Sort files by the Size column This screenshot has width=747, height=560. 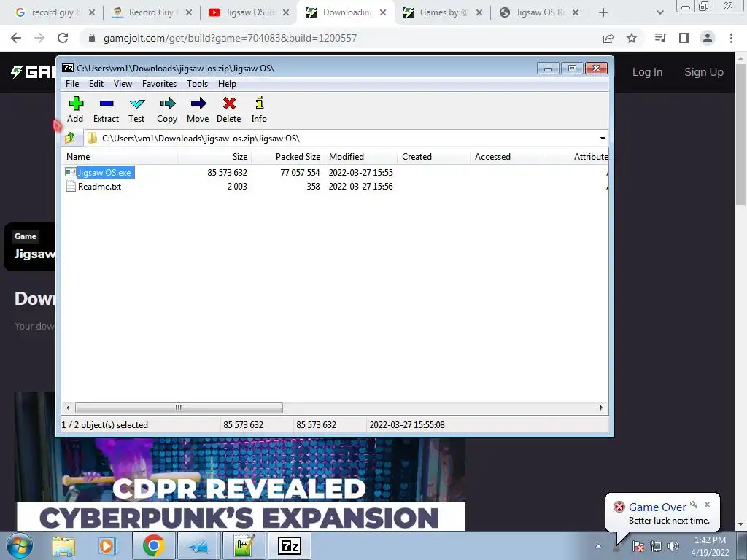pos(215,157)
